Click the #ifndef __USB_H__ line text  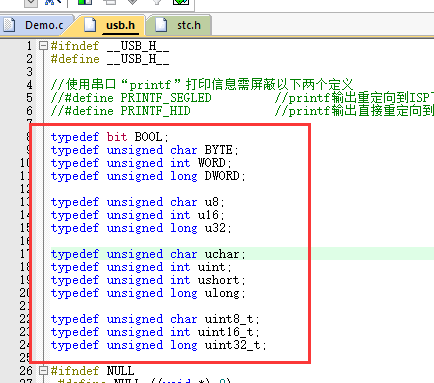pyautogui.click(x=110, y=46)
